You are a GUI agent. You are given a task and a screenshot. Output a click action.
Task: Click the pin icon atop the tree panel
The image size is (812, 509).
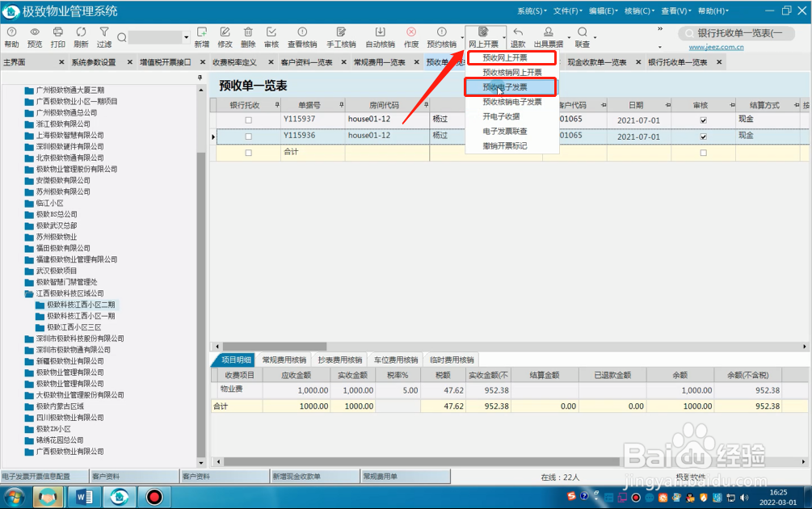pos(200,77)
